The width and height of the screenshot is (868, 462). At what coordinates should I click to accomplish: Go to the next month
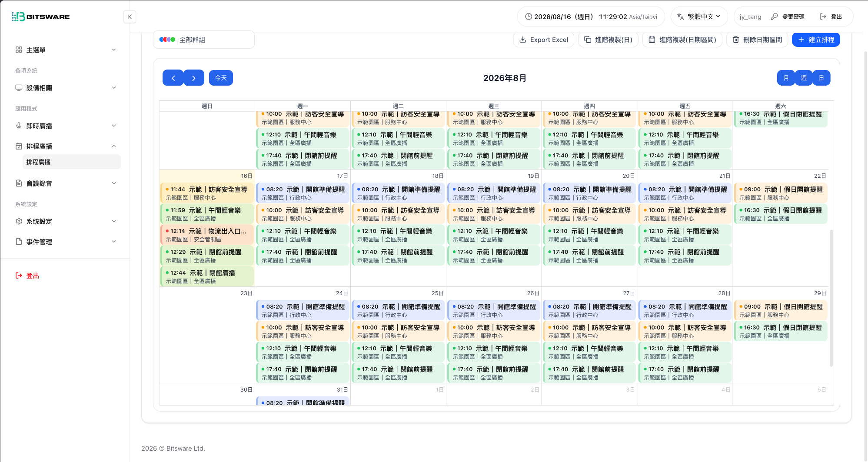pos(194,78)
